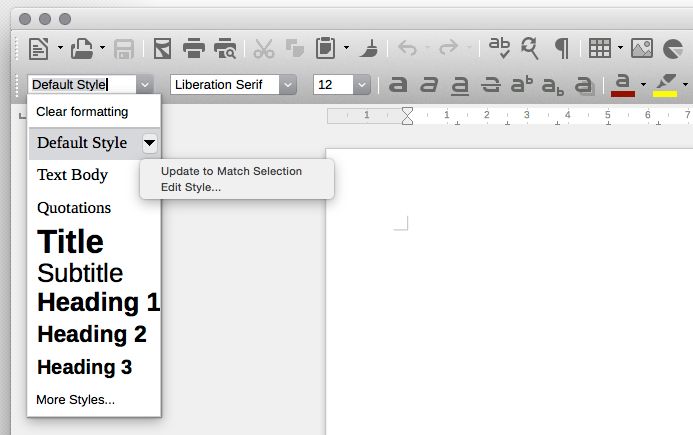Toggle Shadow text effect
This screenshot has width=693, height=435.
584,84
